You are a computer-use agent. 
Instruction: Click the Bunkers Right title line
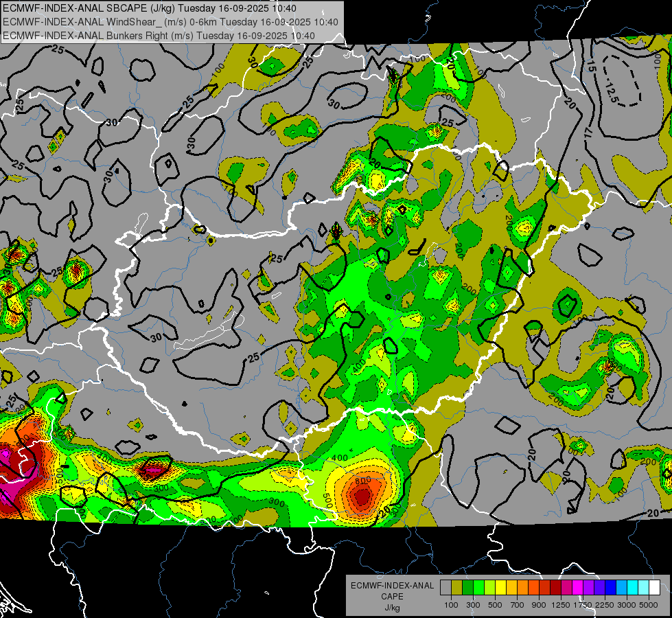[x=159, y=36]
